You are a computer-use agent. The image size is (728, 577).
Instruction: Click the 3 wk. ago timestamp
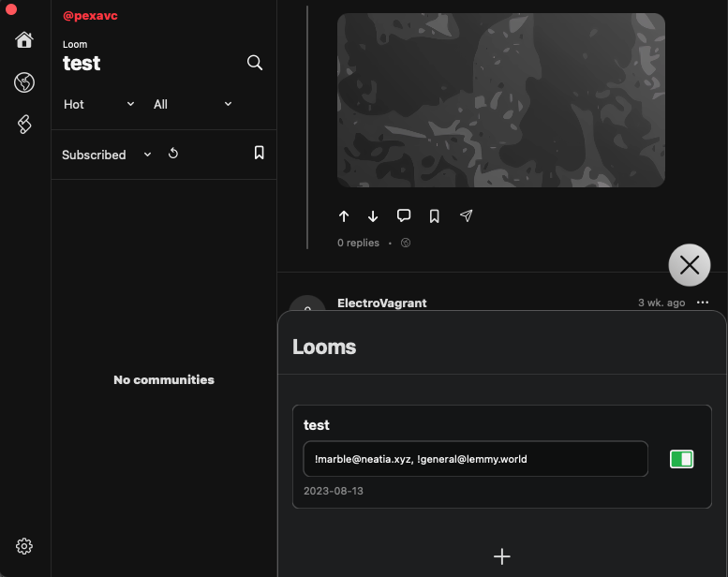pyautogui.click(x=661, y=303)
